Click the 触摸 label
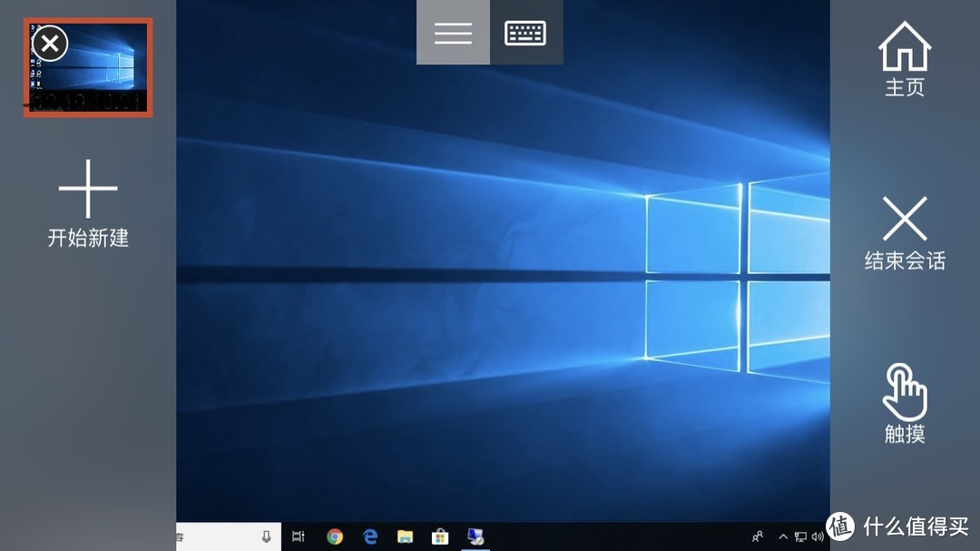Screen dimensions: 980x551 (905, 433)
